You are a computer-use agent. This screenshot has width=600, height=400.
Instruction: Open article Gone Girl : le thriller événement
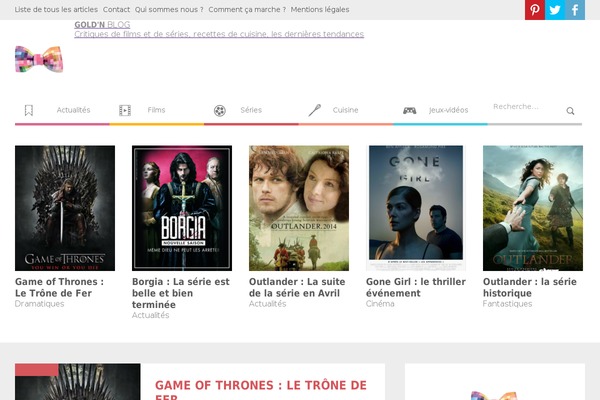pyautogui.click(x=416, y=287)
